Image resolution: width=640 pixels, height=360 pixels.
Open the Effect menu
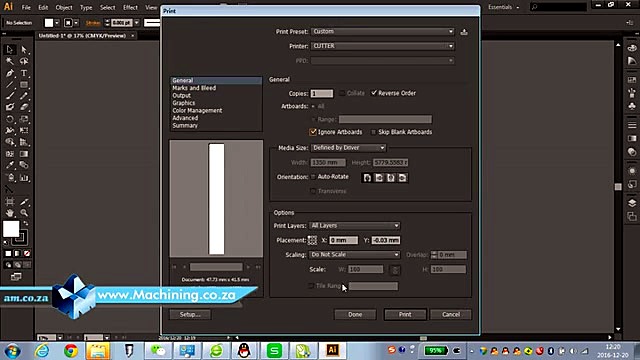[130, 7]
